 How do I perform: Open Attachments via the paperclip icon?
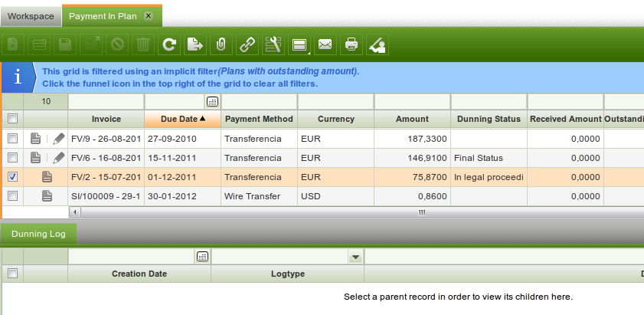click(221, 44)
